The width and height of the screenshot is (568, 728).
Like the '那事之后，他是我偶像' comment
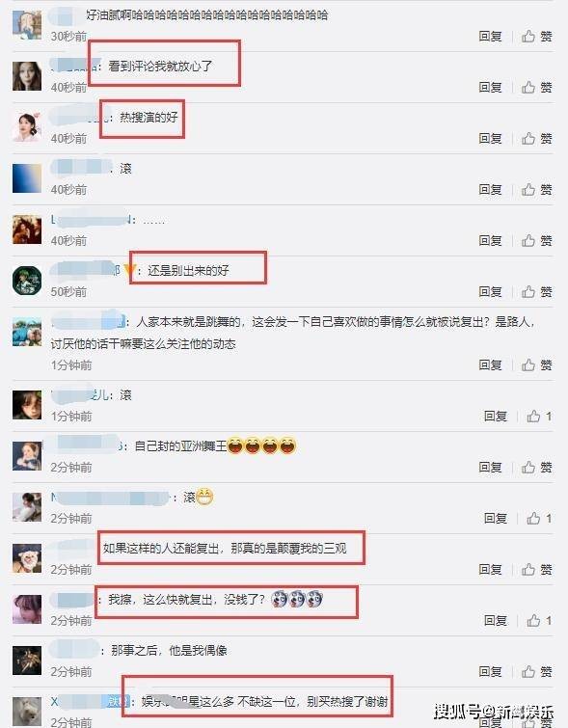(x=536, y=671)
